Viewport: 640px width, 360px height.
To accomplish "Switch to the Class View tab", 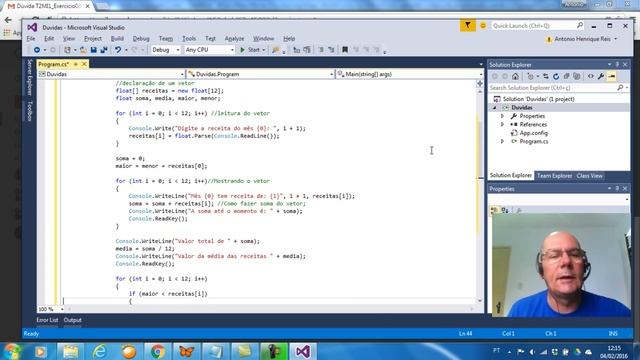I will pyautogui.click(x=589, y=176).
